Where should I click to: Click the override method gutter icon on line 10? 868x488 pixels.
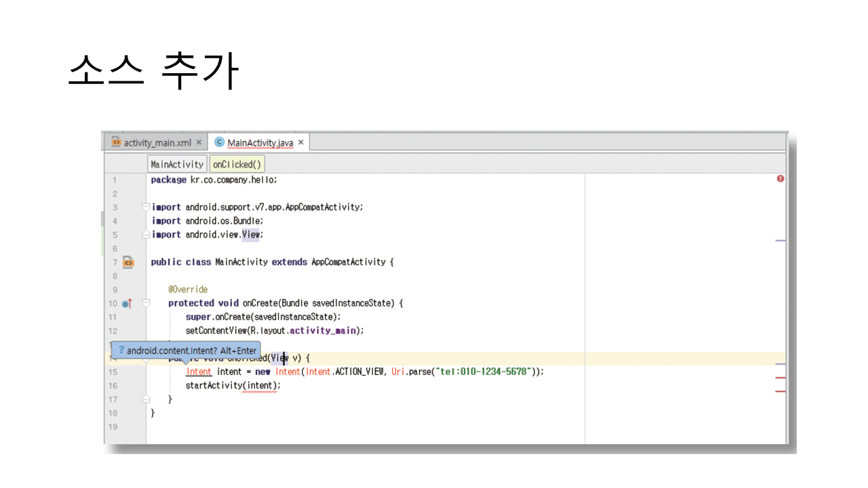[x=126, y=304]
